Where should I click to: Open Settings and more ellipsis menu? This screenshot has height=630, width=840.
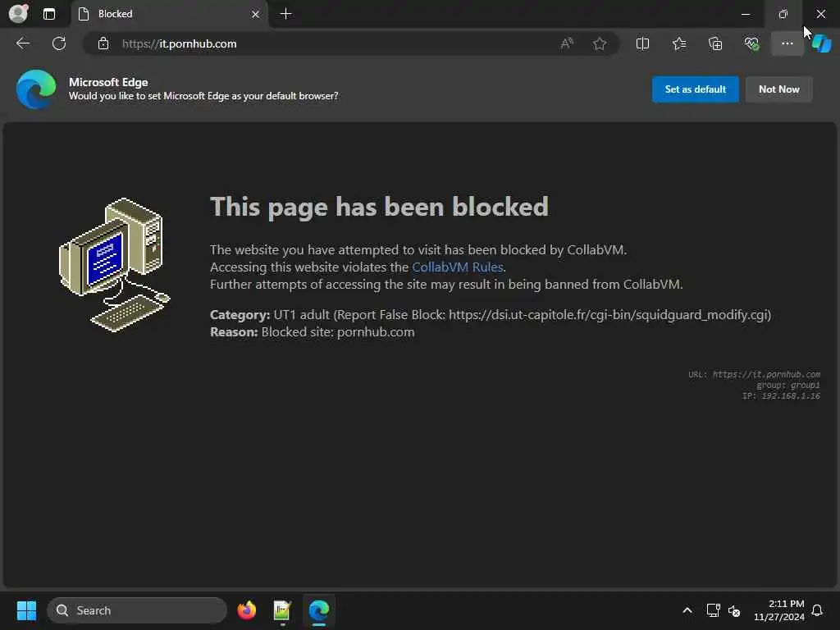(x=787, y=43)
